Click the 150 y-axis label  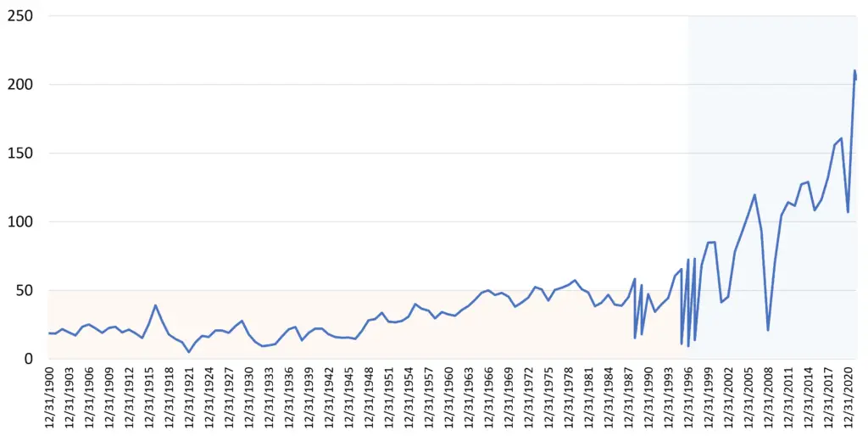(20, 154)
